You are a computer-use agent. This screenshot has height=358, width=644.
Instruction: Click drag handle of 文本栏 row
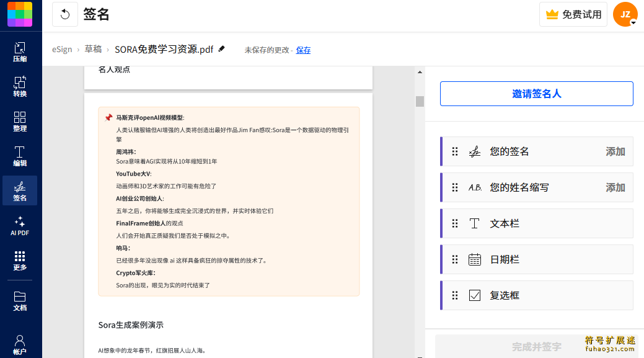coord(455,223)
